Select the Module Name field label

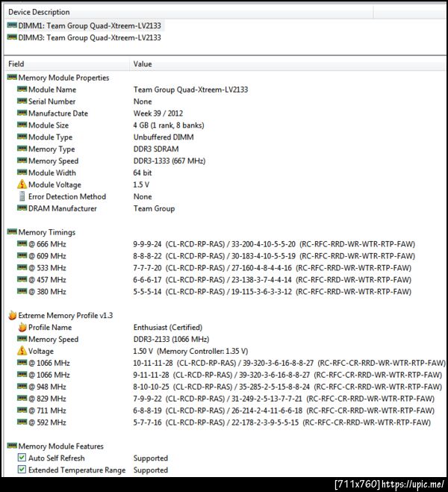click(x=52, y=90)
